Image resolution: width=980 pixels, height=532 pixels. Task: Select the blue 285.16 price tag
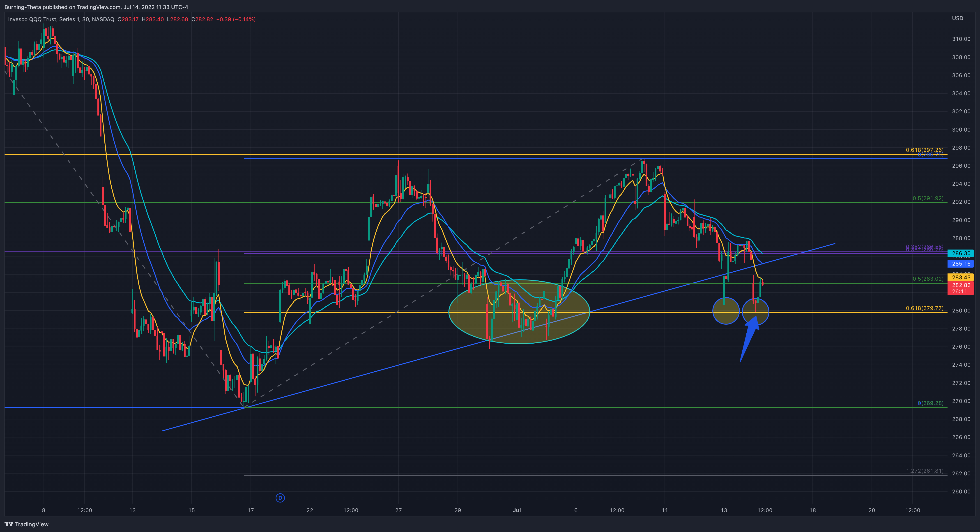[x=961, y=263]
